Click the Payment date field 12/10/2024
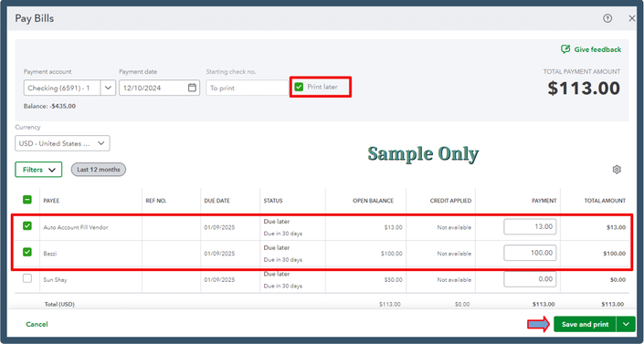The image size is (644, 344). 159,88
